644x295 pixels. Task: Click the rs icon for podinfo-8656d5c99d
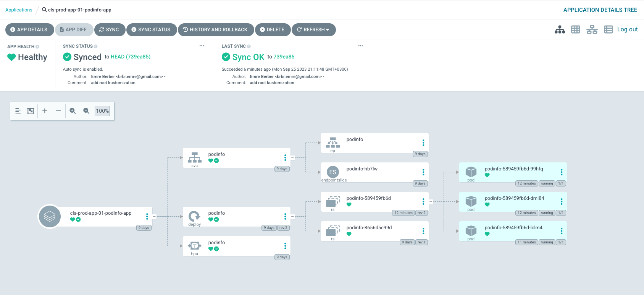point(333,231)
